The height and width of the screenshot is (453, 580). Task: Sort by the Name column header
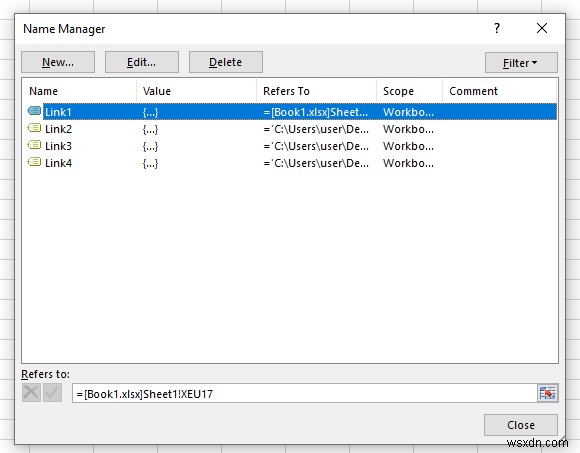(x=79, y=91)
